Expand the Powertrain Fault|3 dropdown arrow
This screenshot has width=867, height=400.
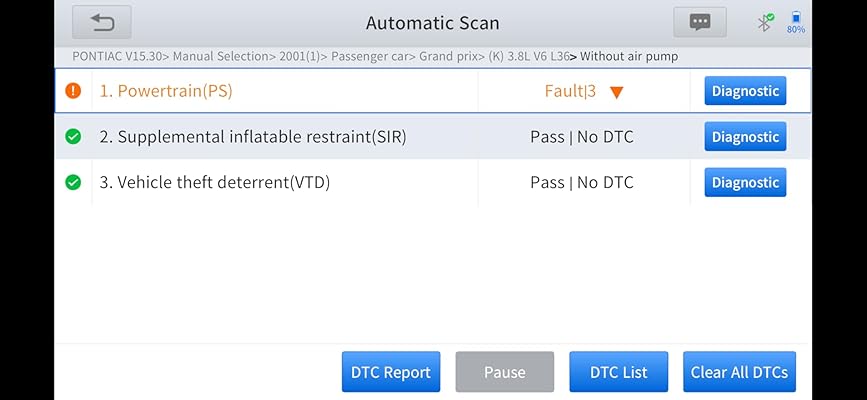(x=617, y=92)
